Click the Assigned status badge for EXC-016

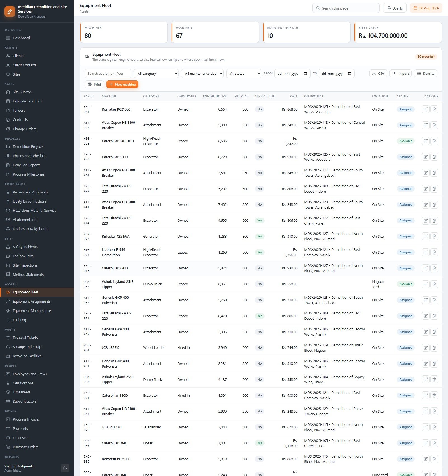(x=406, y=268)
